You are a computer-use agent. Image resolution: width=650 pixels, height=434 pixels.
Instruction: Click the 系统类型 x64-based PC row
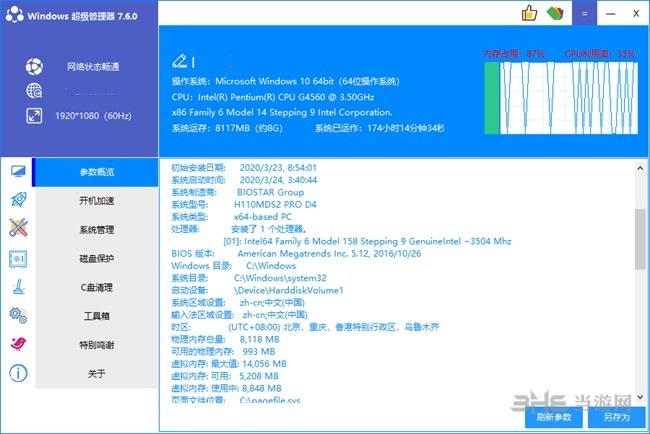tap(231, 217)
